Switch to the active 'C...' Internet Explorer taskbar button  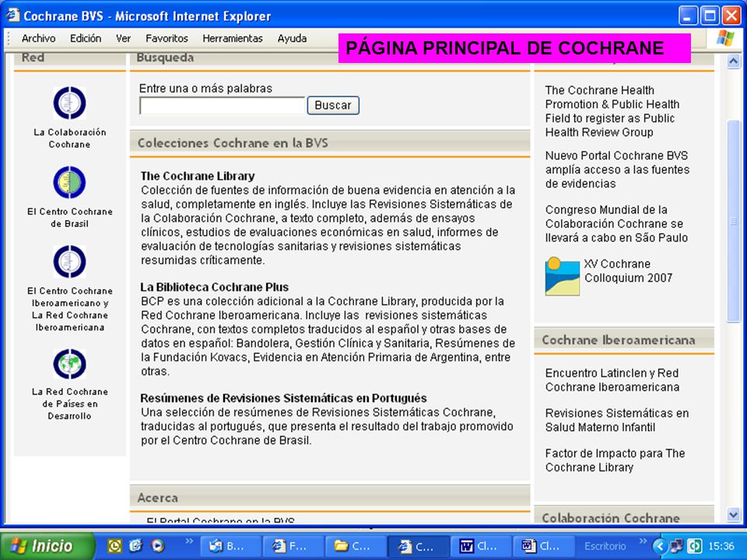click(419, 546)
